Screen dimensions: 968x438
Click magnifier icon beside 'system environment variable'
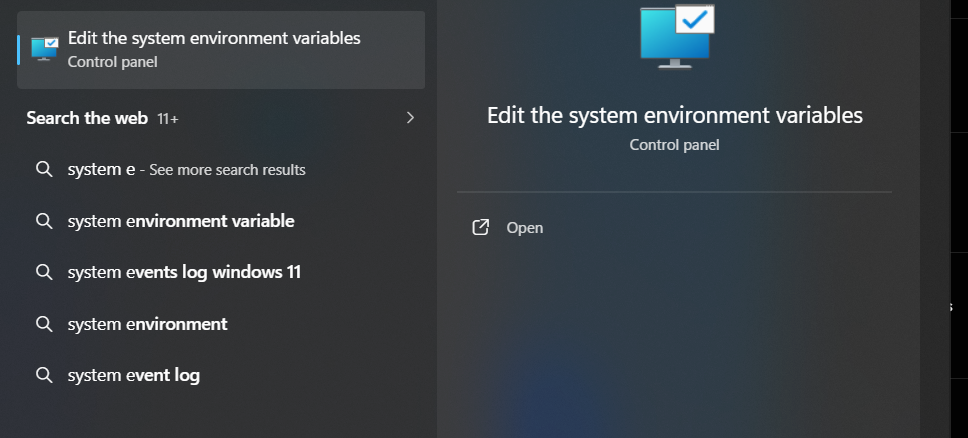(x=44, y=221)
